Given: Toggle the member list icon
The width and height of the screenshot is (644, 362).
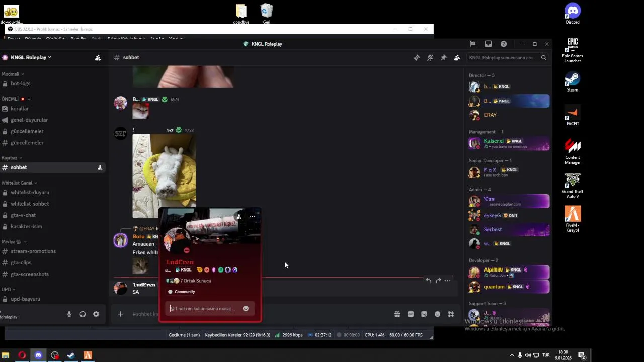Looking at the screenshot, I should click(457, 58).
